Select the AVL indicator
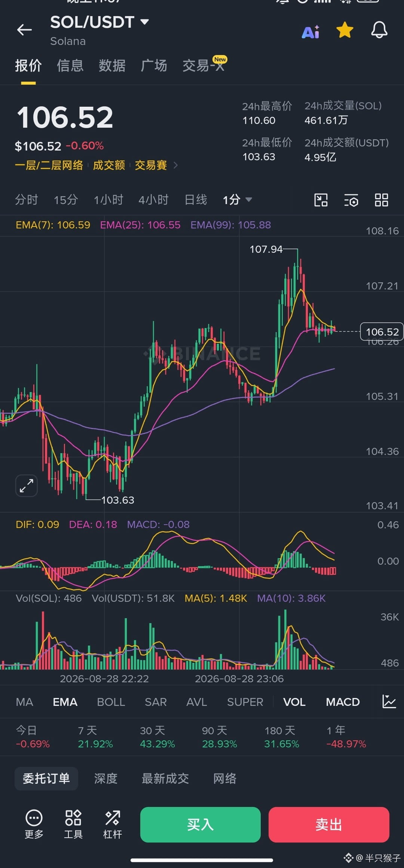This screenshot has width=404, height=868. click(197, 702)
